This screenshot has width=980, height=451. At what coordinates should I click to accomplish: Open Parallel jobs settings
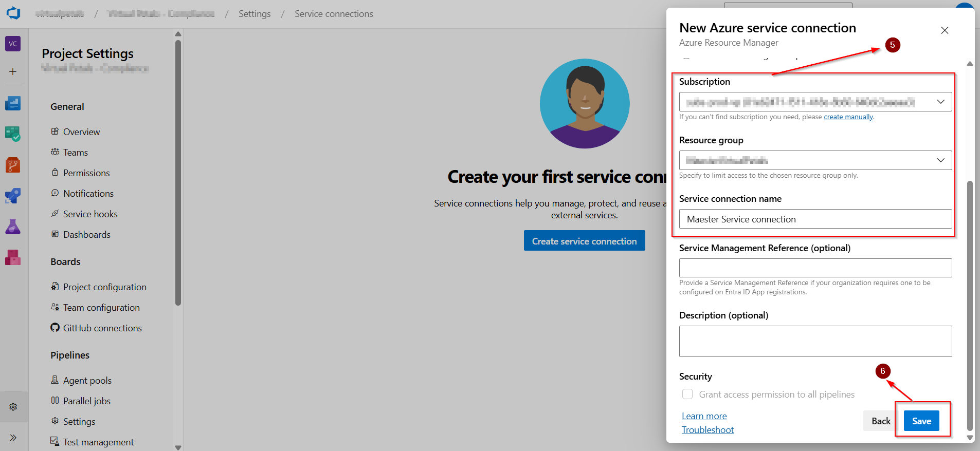(87, 401)
